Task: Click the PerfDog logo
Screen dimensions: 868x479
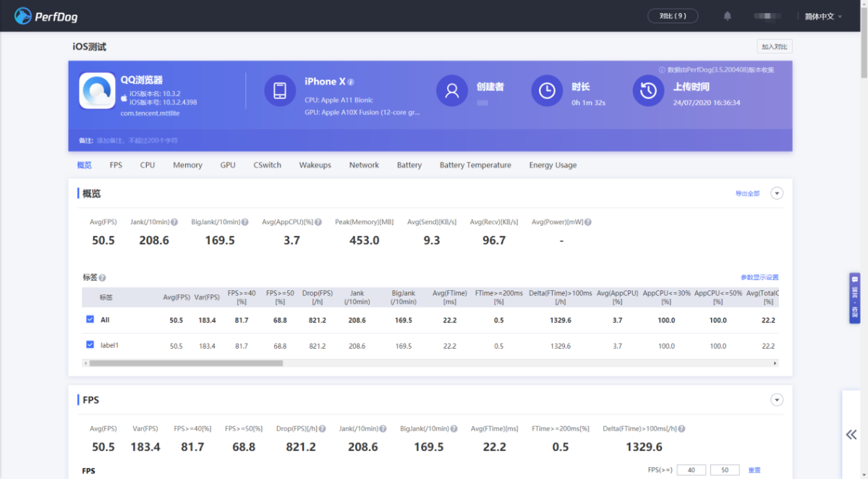Action: point(46,16)
